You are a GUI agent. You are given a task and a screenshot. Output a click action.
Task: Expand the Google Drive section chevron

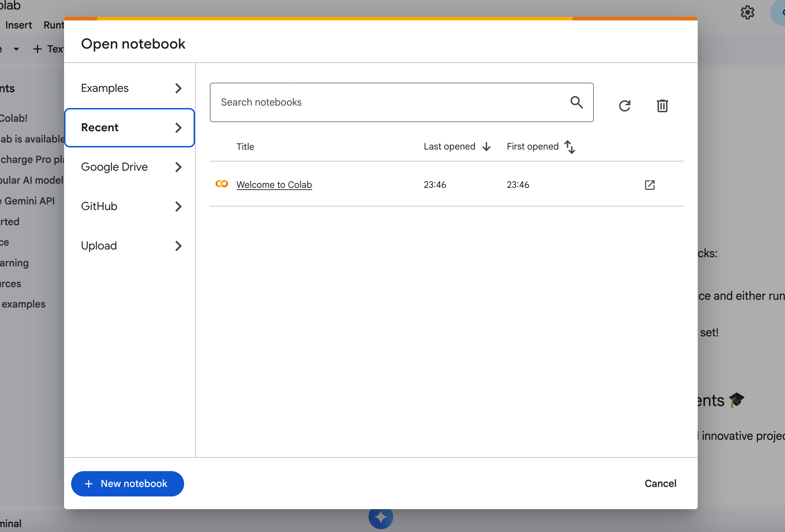pos(178,167)
